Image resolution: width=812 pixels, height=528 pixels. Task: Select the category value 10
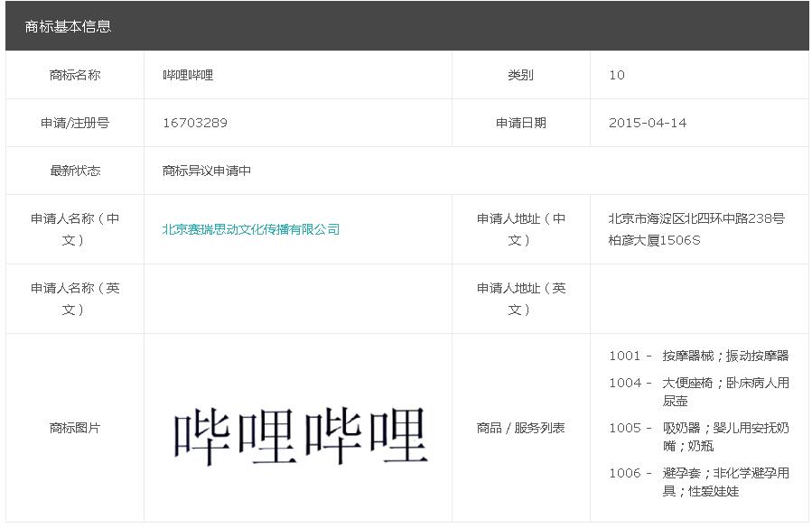(x=617, y=75)
